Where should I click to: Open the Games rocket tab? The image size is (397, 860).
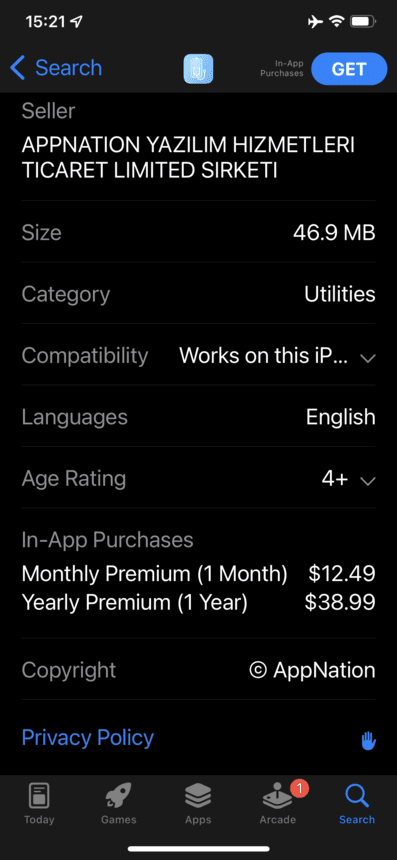tap(118, 804)
